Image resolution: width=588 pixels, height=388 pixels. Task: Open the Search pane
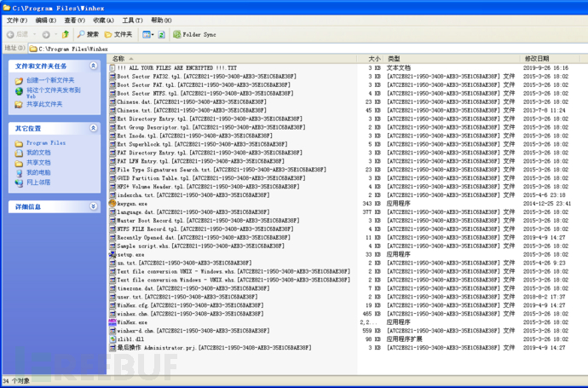[x=88, y=34]
